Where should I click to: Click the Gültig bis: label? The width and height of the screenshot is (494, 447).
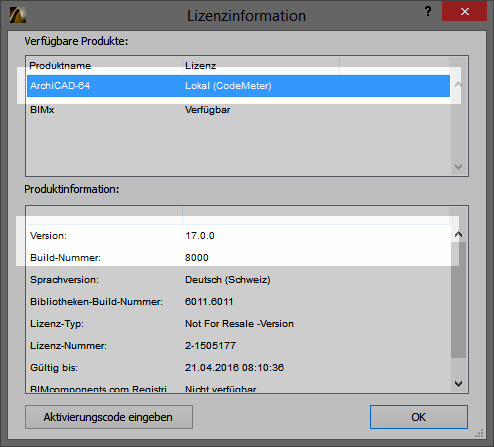click(54, 368)
